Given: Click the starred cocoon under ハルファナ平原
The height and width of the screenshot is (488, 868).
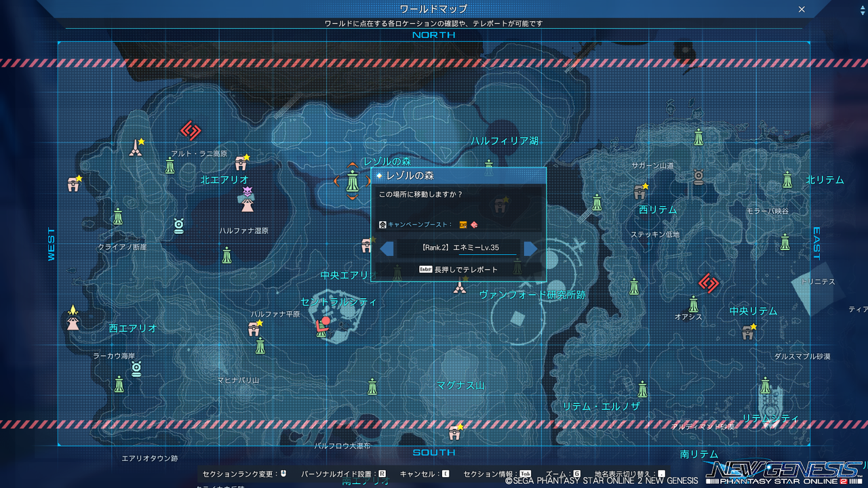Looking at the screenshot, I should coord(254,329).
